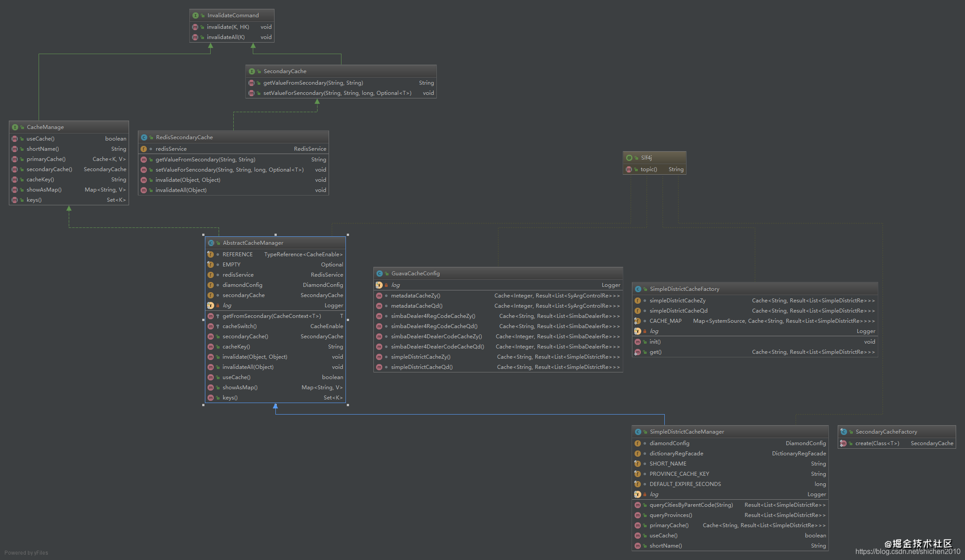Click the SimpleDistrictCacheManager class icon

click(x=638, y=432)
